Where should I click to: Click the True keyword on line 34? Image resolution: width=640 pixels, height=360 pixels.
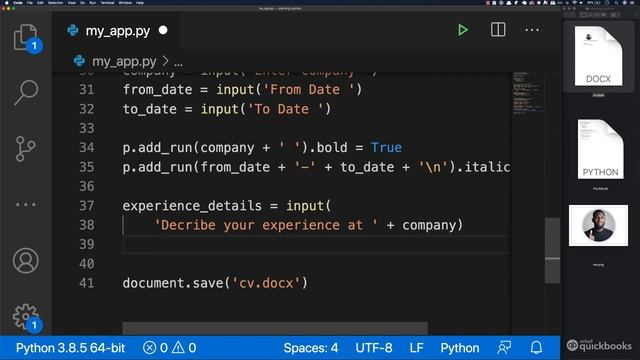coord(386,147)
